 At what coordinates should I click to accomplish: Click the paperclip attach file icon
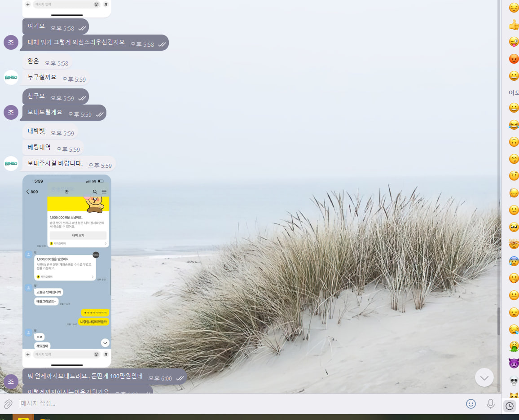tap(8, 404)
